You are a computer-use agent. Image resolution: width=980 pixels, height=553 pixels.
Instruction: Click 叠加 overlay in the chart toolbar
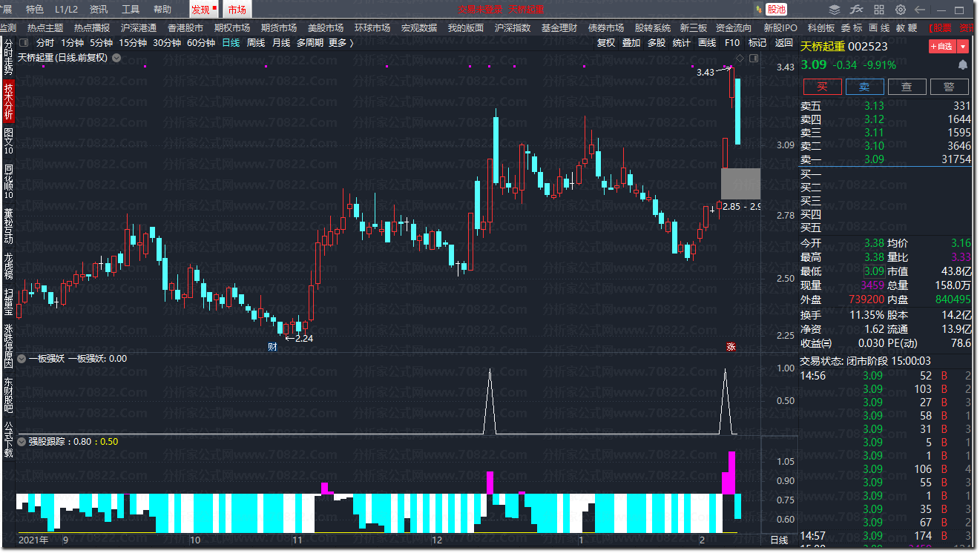[631, 43]
